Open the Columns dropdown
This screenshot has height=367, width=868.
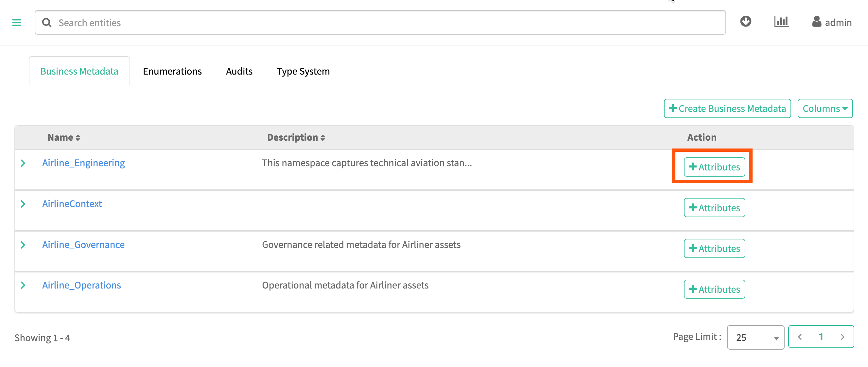pos(825,109)
